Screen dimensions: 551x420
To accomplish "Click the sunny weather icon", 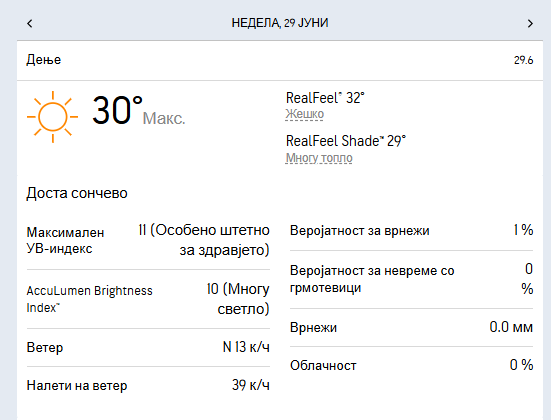I will coord(52,117).
